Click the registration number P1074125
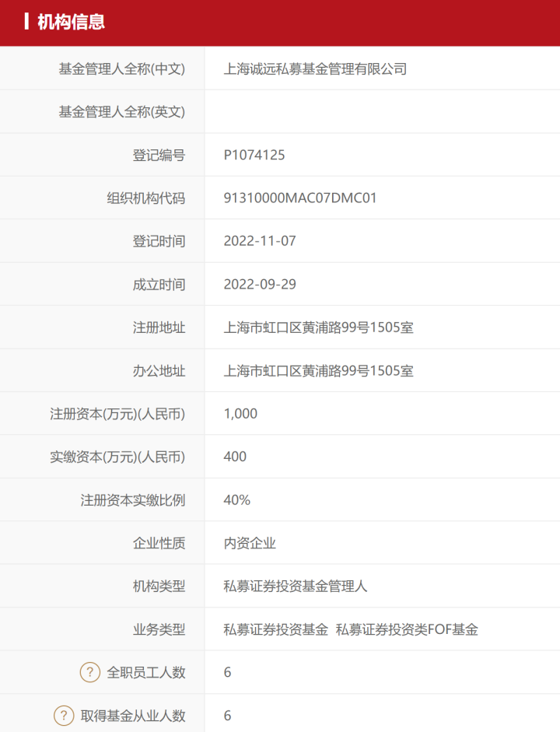This screenshot has width=560, height=732. pyautogui.click(x=254, y=155)
